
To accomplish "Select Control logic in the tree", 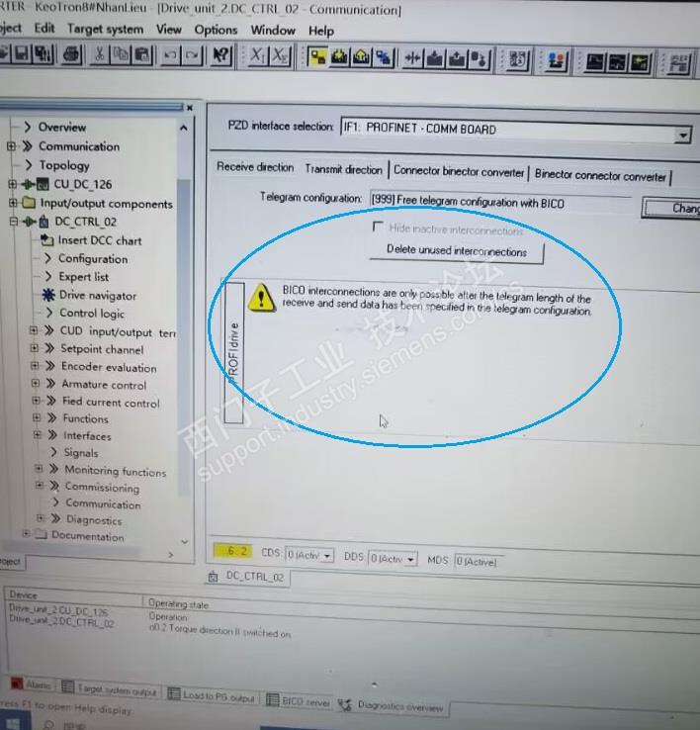I will [x=92, y=313].
